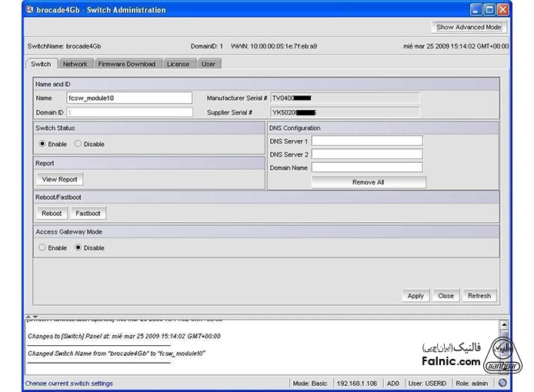
Task: Apply the switch settings changes
Action: tap(416, 295)
